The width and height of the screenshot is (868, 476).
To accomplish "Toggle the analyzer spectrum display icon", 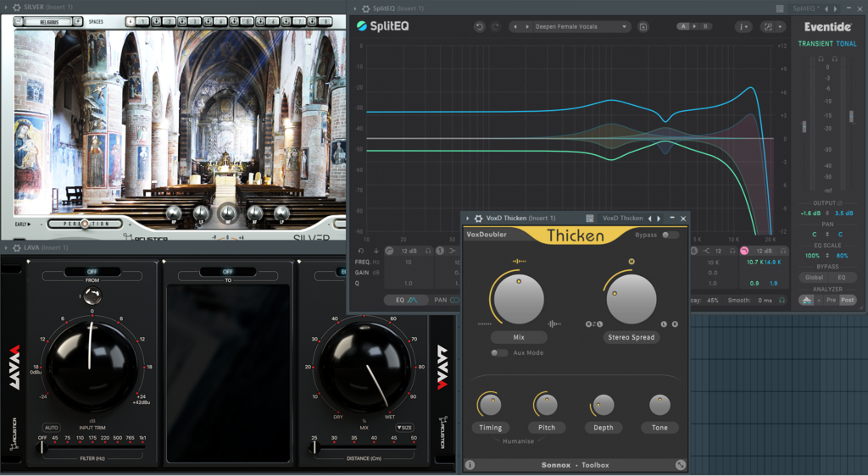I will click(807, 300).
